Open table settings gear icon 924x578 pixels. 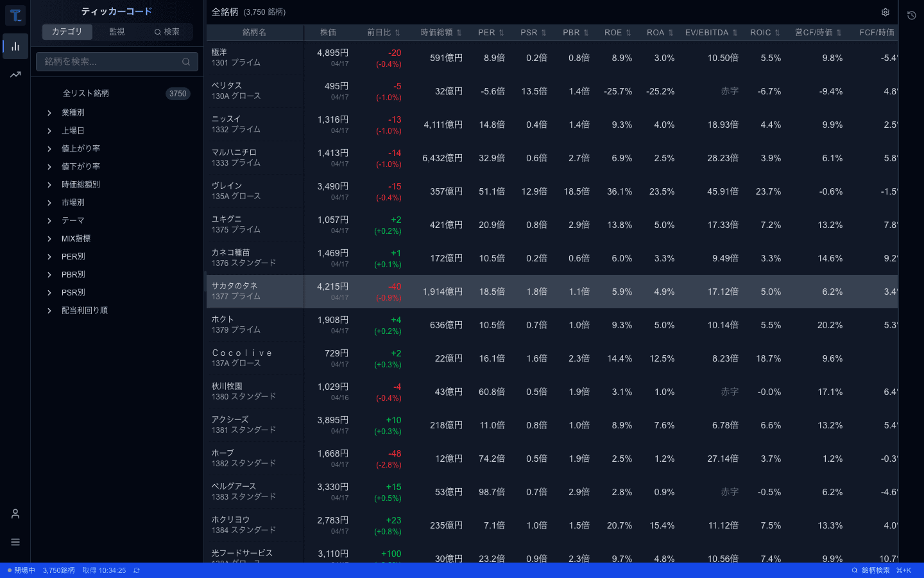(x=885, y=12)
